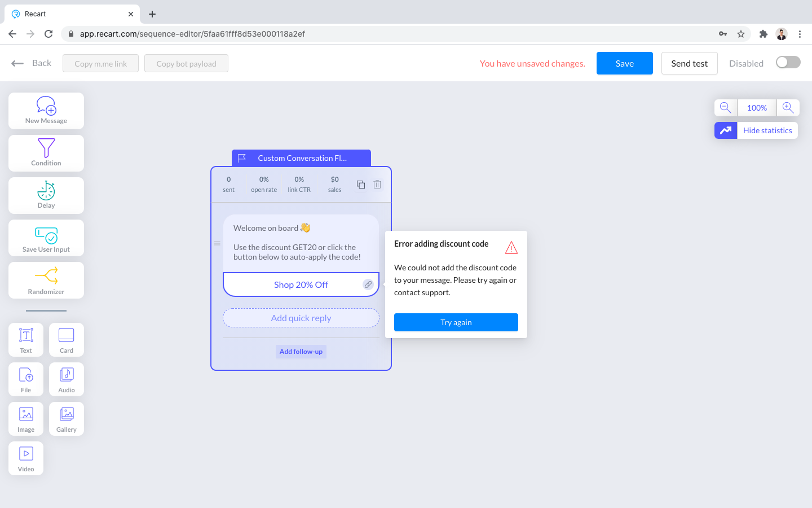Click the password key icon in address bar
Image resolution: width=812 pixels, height=508 pixels.
723,34
